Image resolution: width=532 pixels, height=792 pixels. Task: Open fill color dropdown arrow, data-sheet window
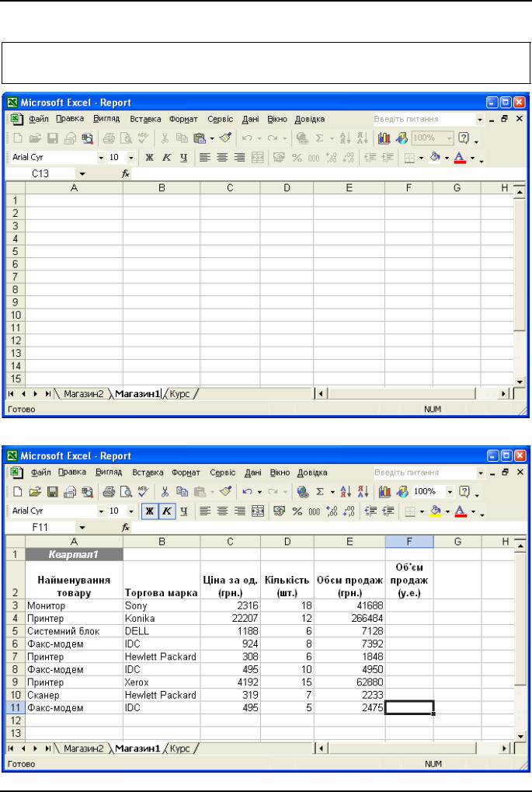point(447,511)
